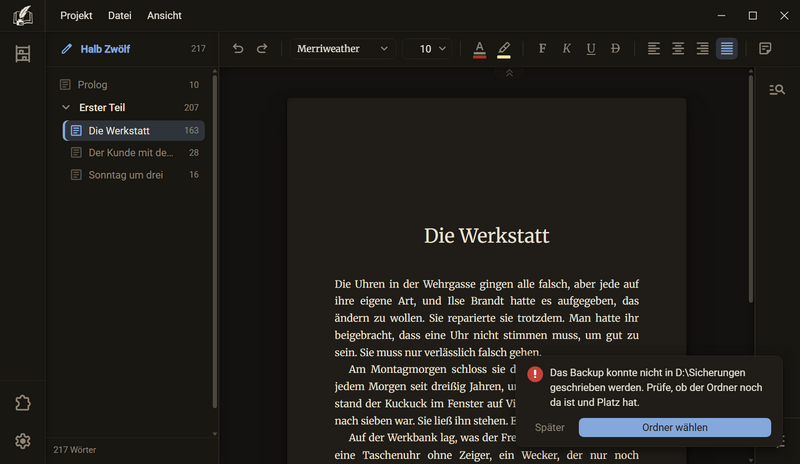800x464 pixels.
Task: Minimize the application window
Action: pyautogui.click(x=721, y=16)
